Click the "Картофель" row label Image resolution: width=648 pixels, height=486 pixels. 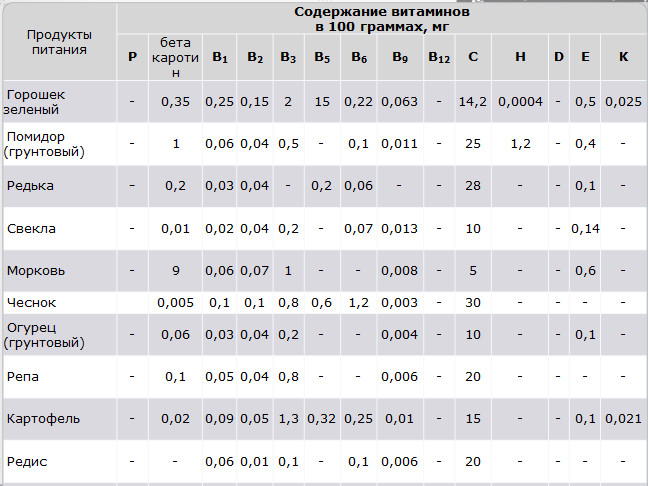click(43, 418)
